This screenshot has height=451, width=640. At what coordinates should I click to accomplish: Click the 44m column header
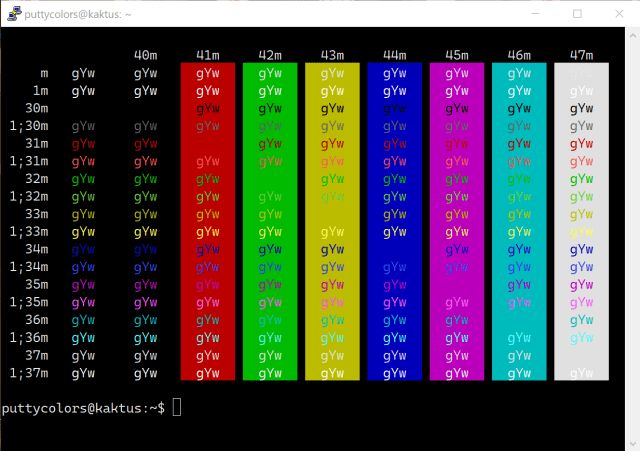[x=394, y=55]
